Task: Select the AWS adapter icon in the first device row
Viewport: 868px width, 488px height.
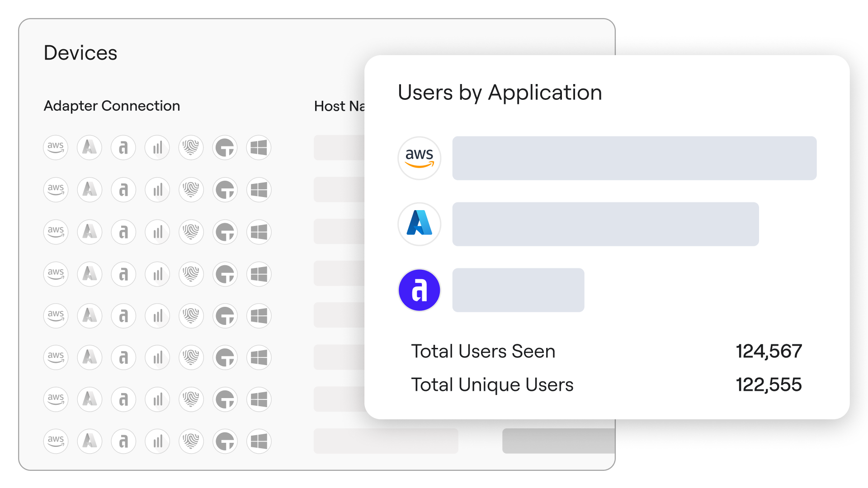Action: point(56,147)
